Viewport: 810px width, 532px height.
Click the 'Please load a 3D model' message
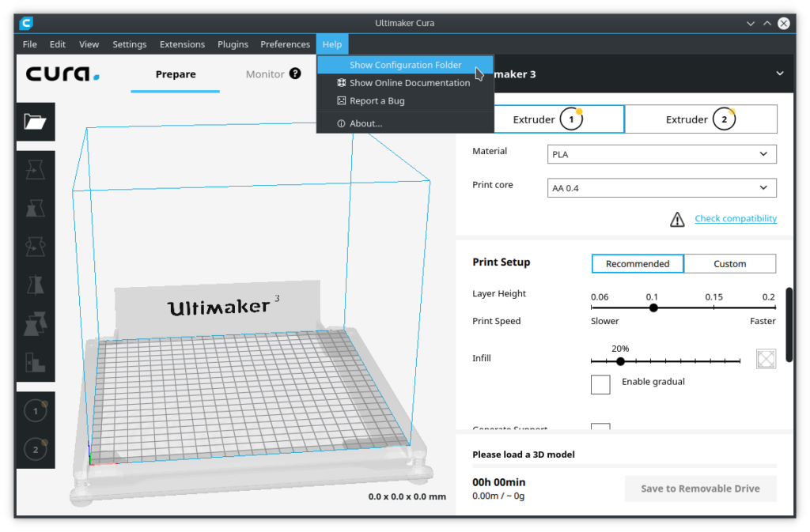(x=524, y=455)
